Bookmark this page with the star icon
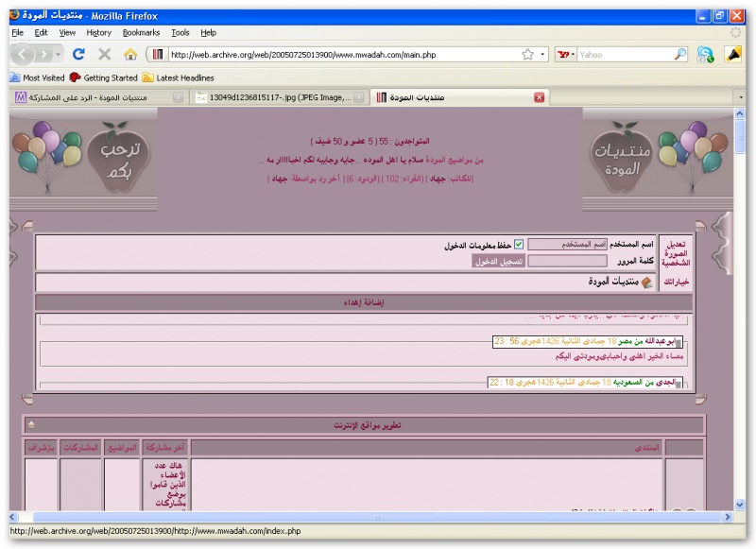Image resolution: width=756 pixels, height=549 pixels. click(528, 55)
